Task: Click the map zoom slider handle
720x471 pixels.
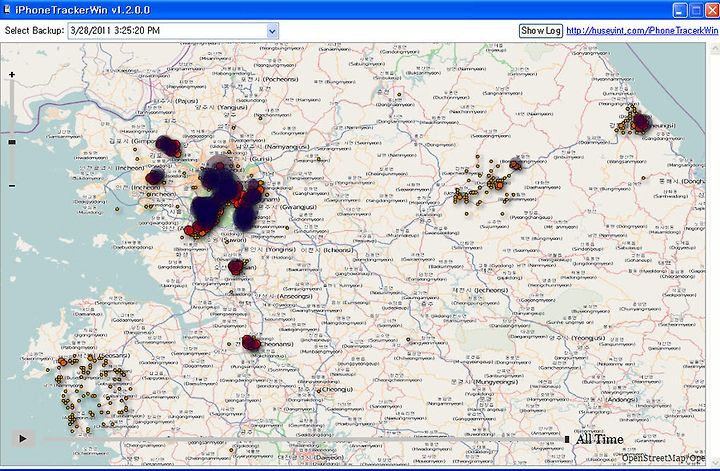Action: (12, 142)
